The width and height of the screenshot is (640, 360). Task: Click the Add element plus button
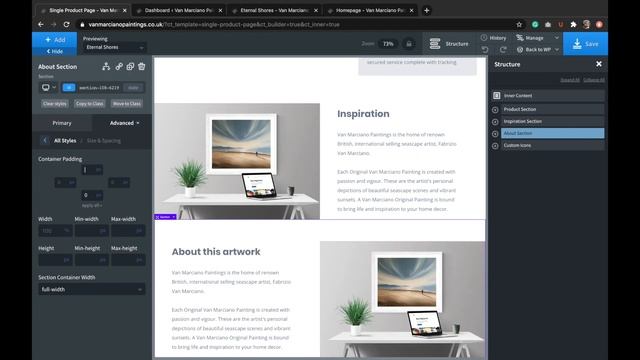[x=54, y=40]
